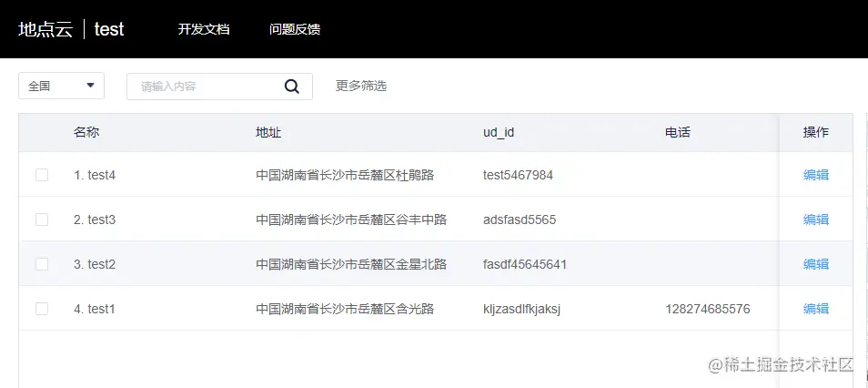
Task: Open the 全国 region dropdown
Action: [x=62, y=86]
